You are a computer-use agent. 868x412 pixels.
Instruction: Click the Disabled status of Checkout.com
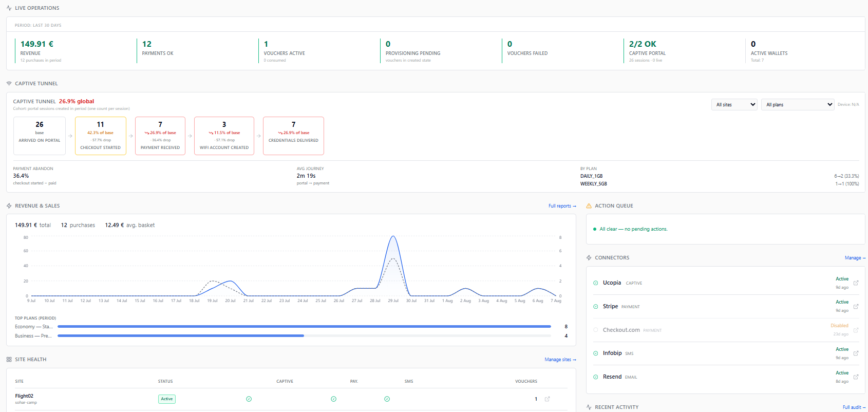[839, 326]
